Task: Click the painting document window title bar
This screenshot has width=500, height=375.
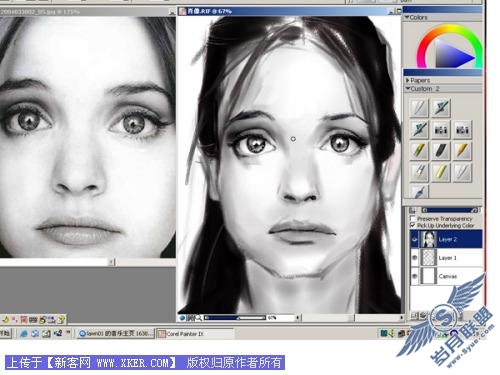Action: 289,11
